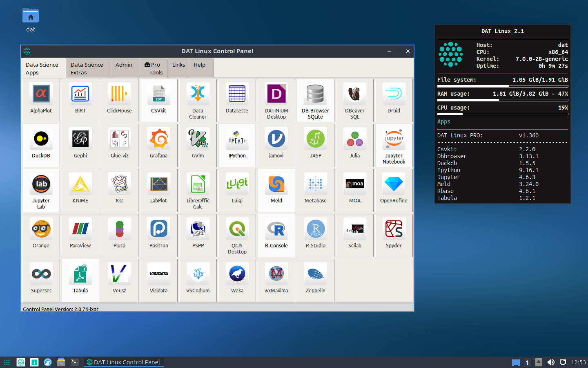Launch Jupyter Notebook
The image size is (588, 368).
coord(394,146)
